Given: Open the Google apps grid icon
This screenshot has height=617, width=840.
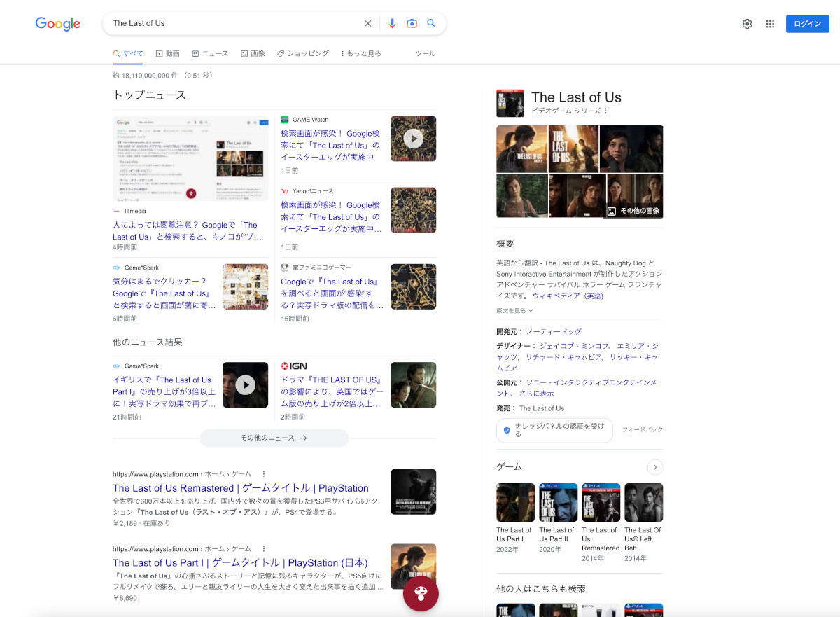Looking at the screenshot, I should (770, 24).
